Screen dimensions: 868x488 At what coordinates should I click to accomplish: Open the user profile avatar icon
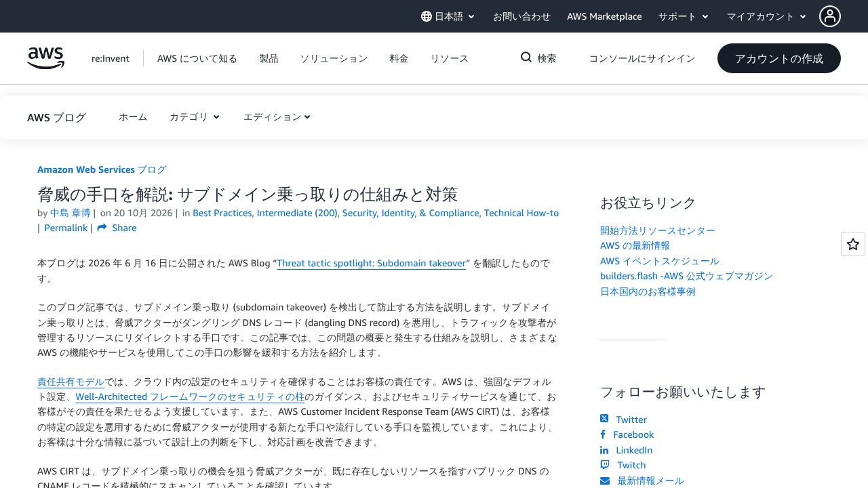pos(830,16)
